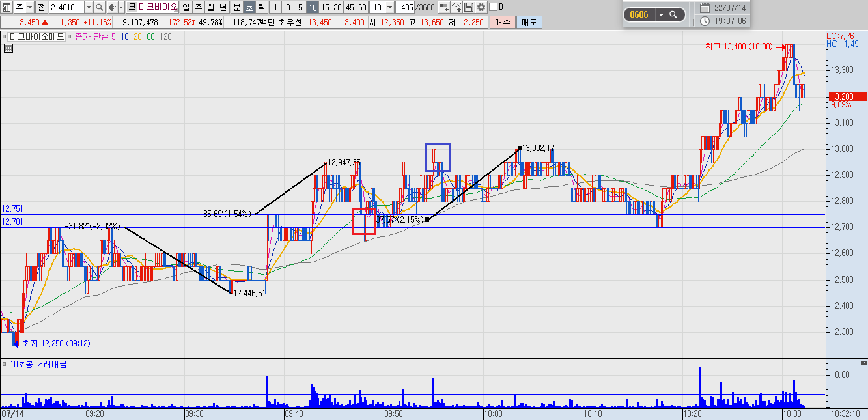The width and height of the screenshot is (868, 420).
Task: Click small square before 종가 단순 legend
Action: pyautogui.click(x=70, y=37)
